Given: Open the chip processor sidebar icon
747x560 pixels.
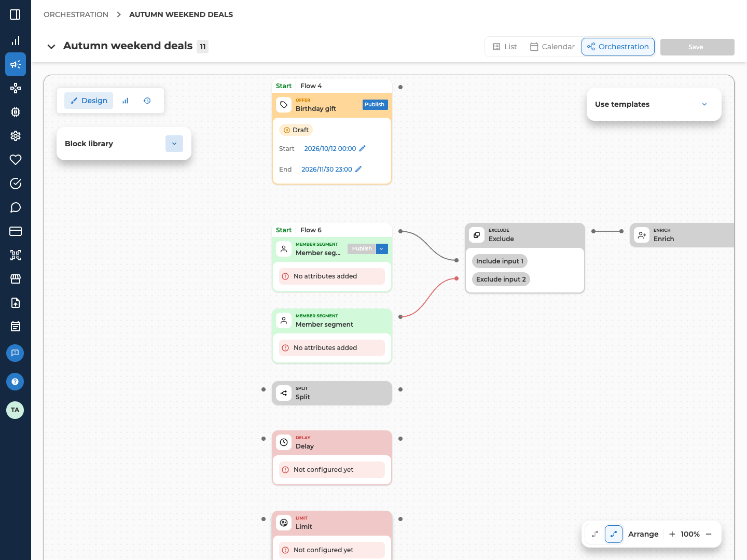Looking at the screenshot, I should tap(16, 112).
